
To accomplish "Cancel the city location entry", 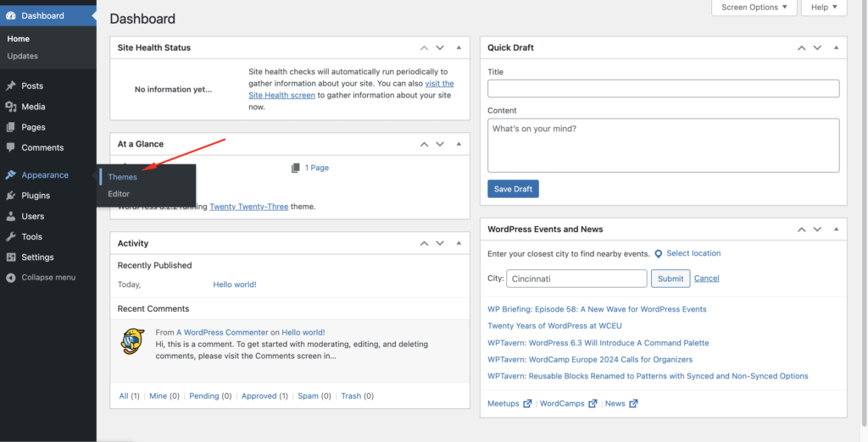I will [x=707, y=279].
